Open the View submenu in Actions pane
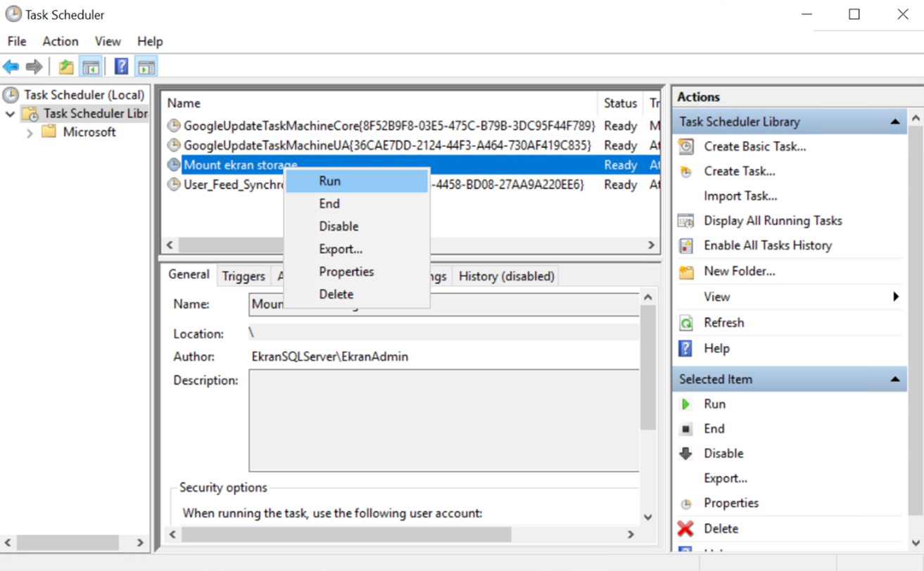This screenshot has height=571, width=924. click(x=716, y=296)
